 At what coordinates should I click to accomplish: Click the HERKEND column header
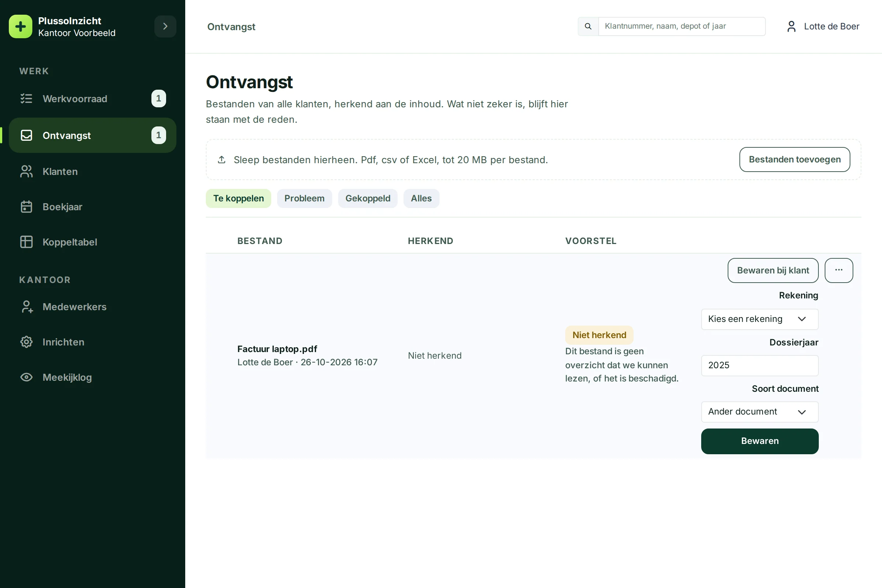coord(430,241)
